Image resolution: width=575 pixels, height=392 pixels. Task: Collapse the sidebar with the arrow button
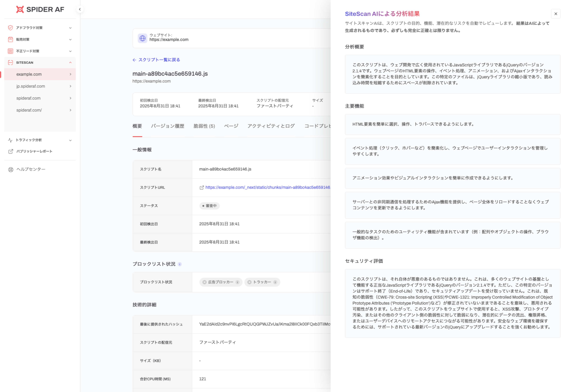coord(80,9)
